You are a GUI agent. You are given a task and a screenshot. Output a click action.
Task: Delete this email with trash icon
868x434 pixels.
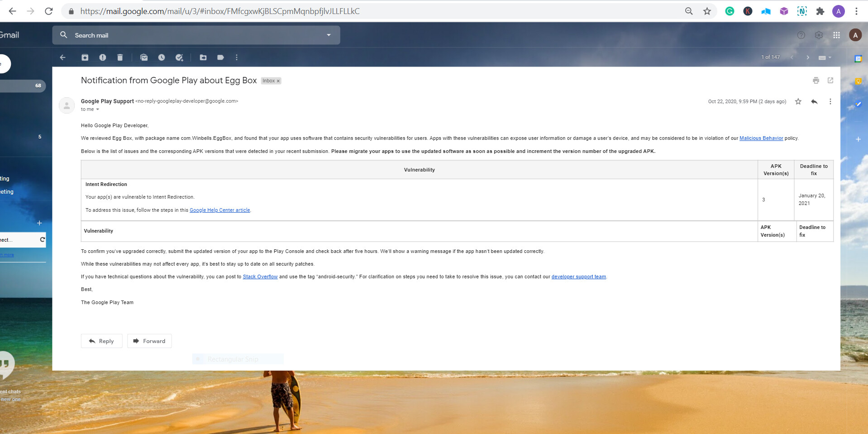pos(120,57)
